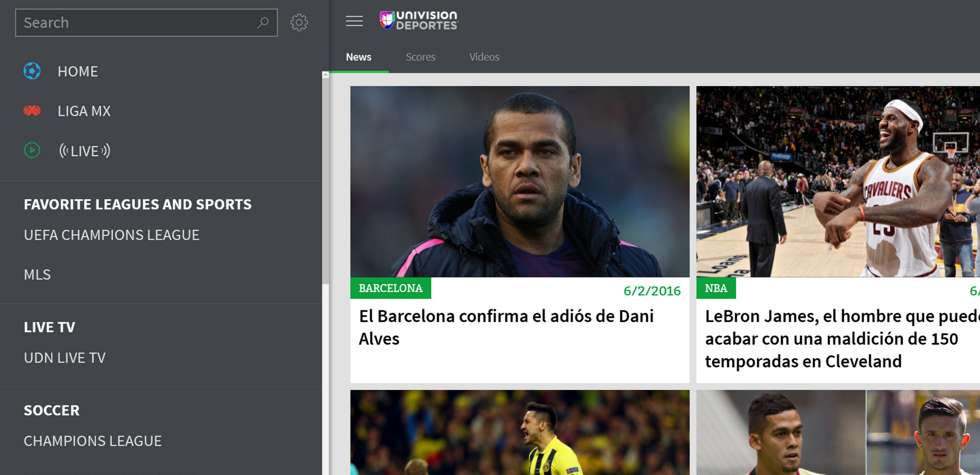Open the Dortmund player photo thumbnail
The height and width of the screenshot is (475, 980).
[520, 432]
